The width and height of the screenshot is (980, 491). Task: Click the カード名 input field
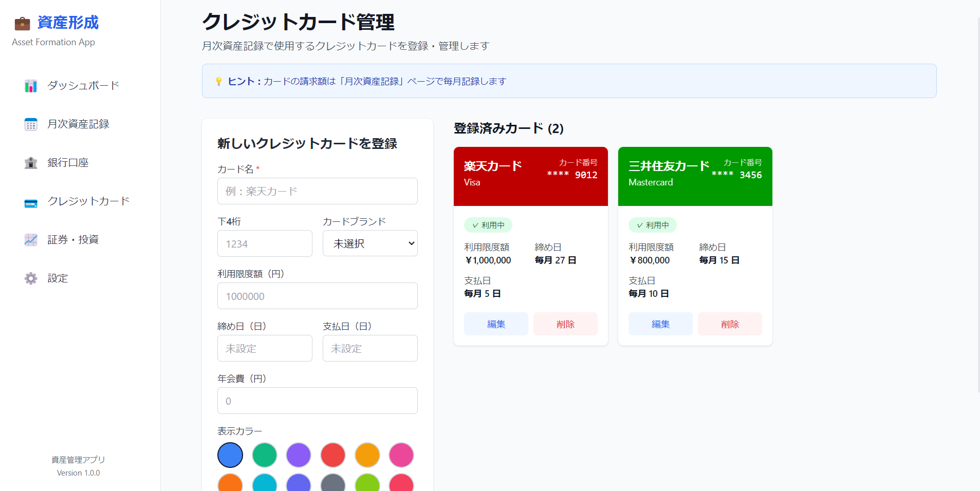point(317,191)
